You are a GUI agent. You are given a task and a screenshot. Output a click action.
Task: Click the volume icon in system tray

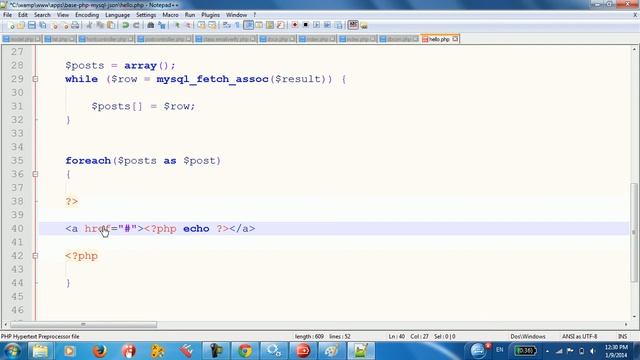point(593,351)
